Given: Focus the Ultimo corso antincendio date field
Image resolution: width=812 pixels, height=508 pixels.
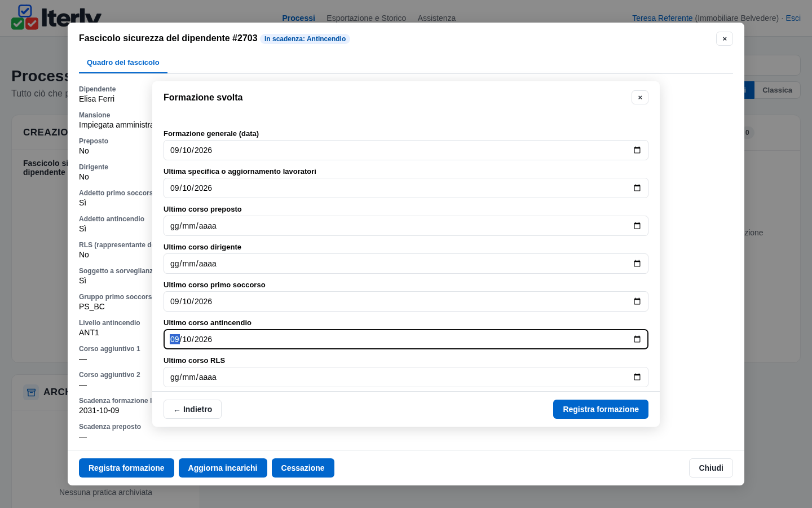Looking at the screenshot, I should point(406,339).
